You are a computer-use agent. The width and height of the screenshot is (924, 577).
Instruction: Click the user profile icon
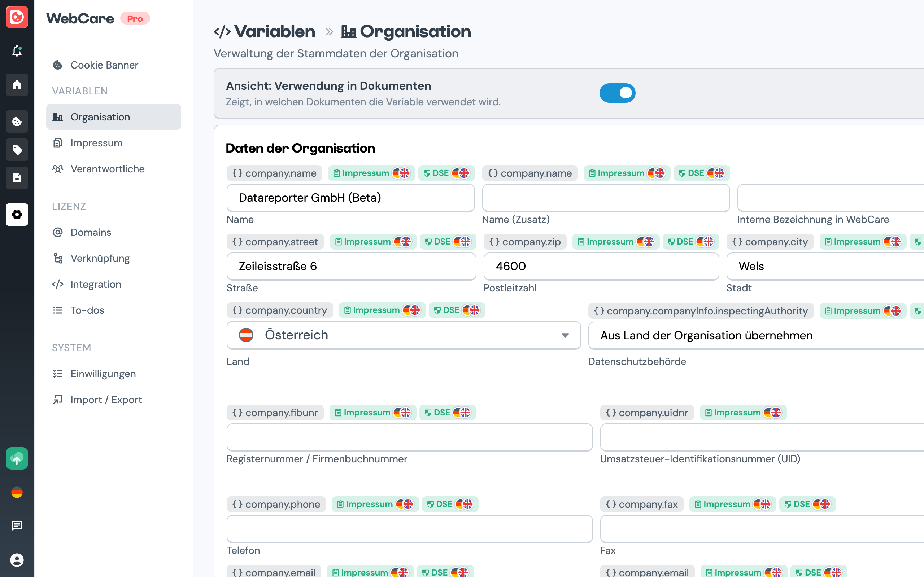(x=17, y=560)
